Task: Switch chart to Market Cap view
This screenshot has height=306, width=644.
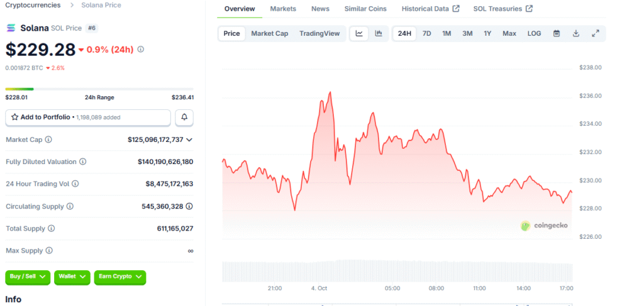Action: click(269, 33)
